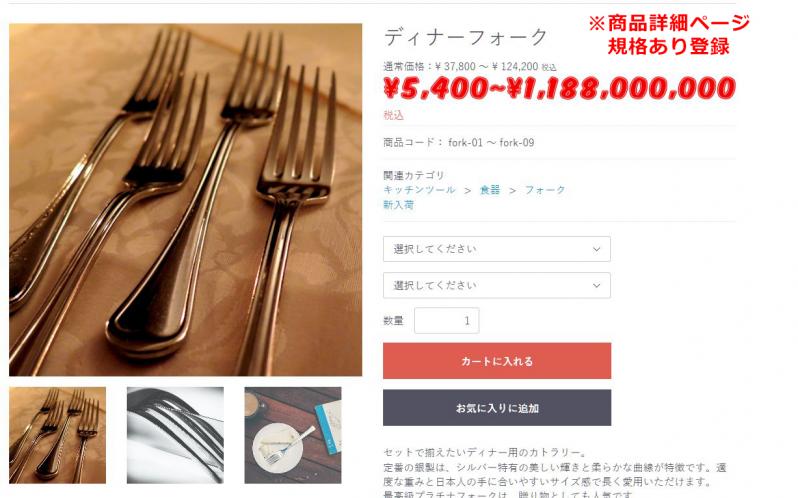Click the お気に入りに追加 button
Viewport: 798px width, 498px height.
497,407
